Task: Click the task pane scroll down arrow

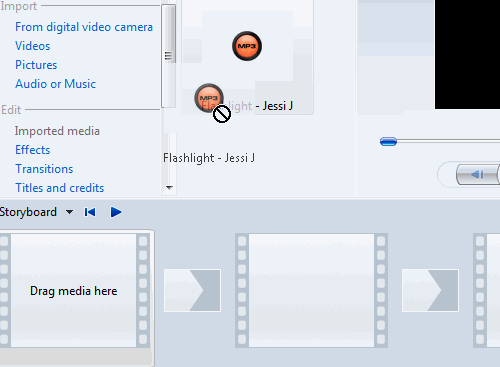Action: [x=169, y=188]
